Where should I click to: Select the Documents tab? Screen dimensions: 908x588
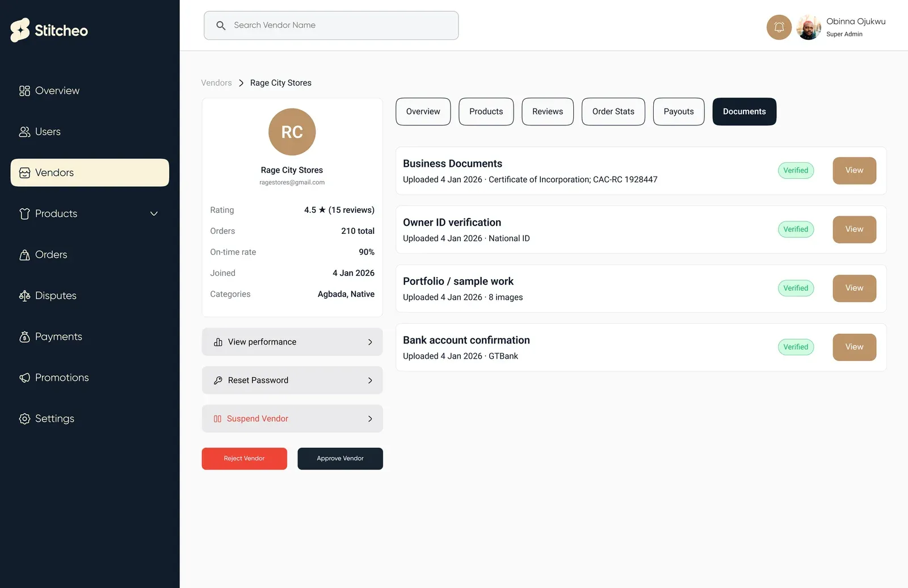pyautogui.click(x=745, y=112)
